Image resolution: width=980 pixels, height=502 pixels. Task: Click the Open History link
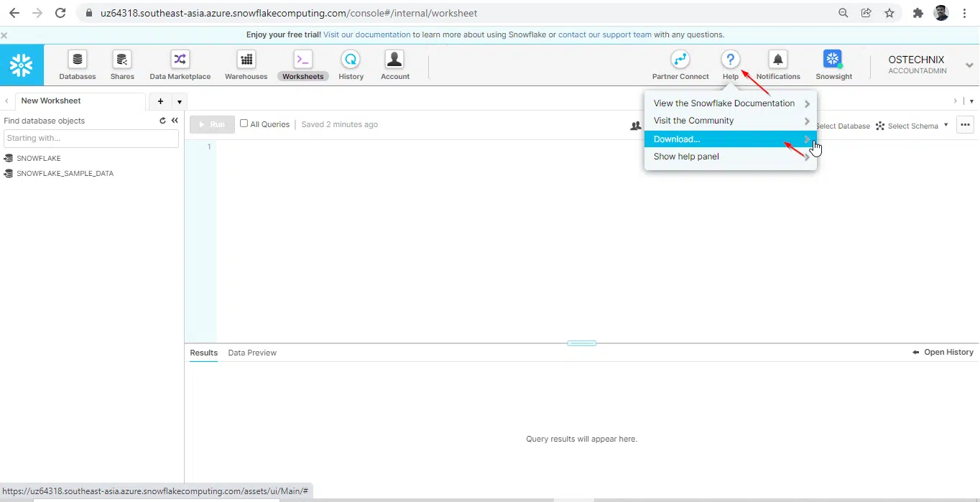click(943, 352)
